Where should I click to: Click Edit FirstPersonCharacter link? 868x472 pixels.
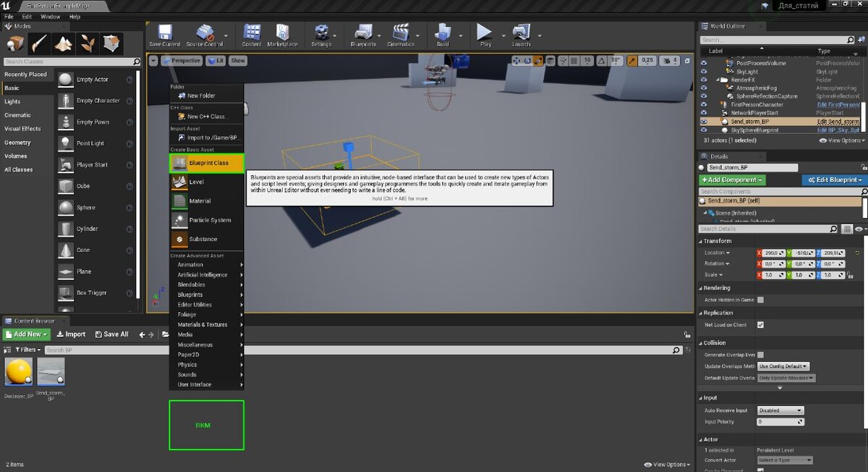tap(837, 105)
